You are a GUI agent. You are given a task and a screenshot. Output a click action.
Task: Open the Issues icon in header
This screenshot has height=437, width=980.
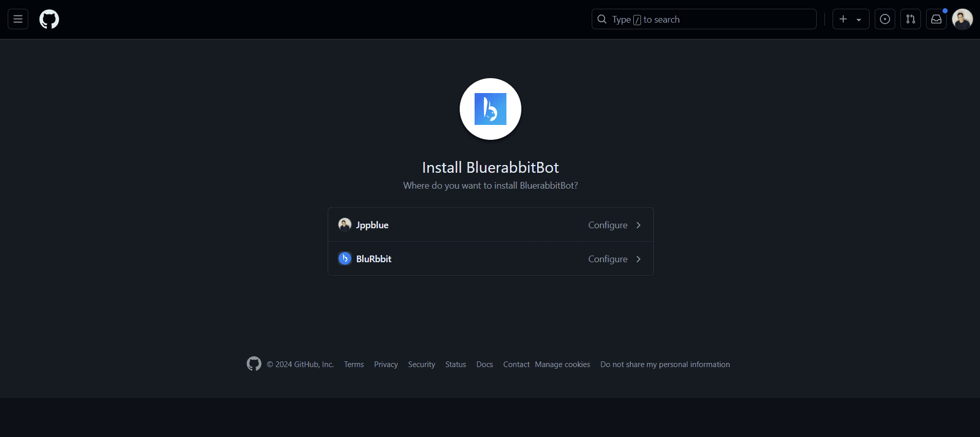tap(884, 20)
